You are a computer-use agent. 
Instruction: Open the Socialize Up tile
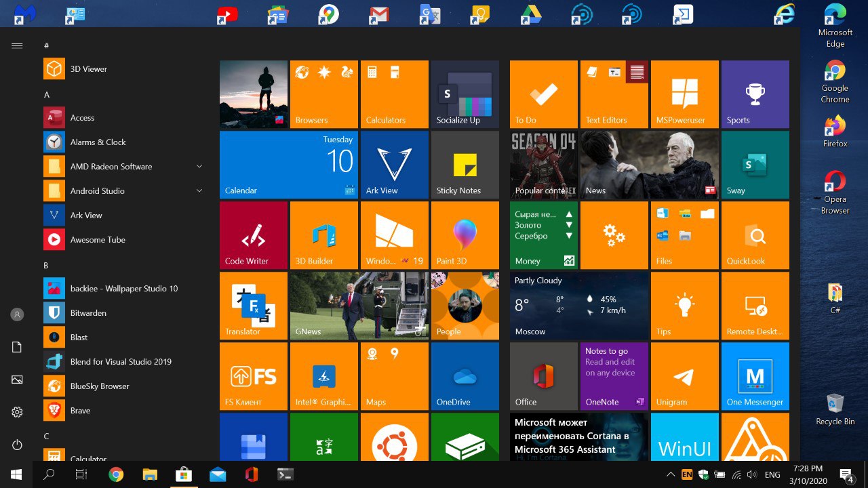point(465,94)
